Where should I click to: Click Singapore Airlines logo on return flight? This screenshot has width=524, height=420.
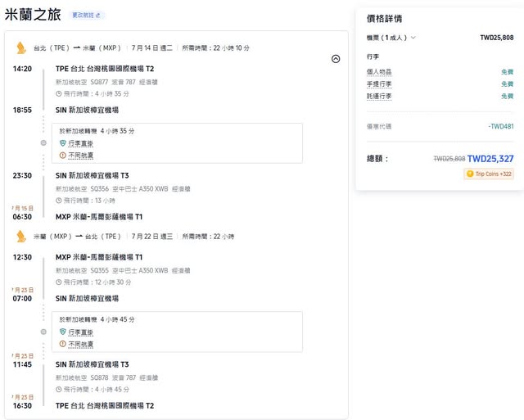(x=20, y=237)
